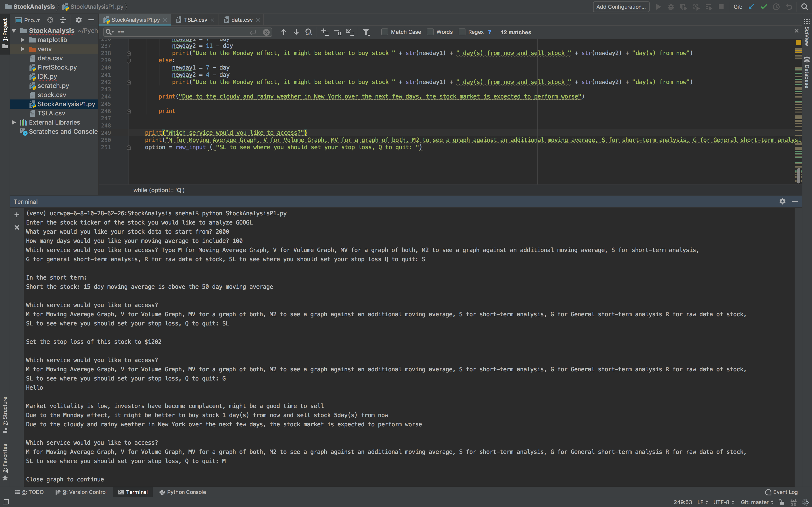The width and height of the screenshot is (812, 507).
Task: Click the locate file target icon in Project panel
Action: point(50,20)
